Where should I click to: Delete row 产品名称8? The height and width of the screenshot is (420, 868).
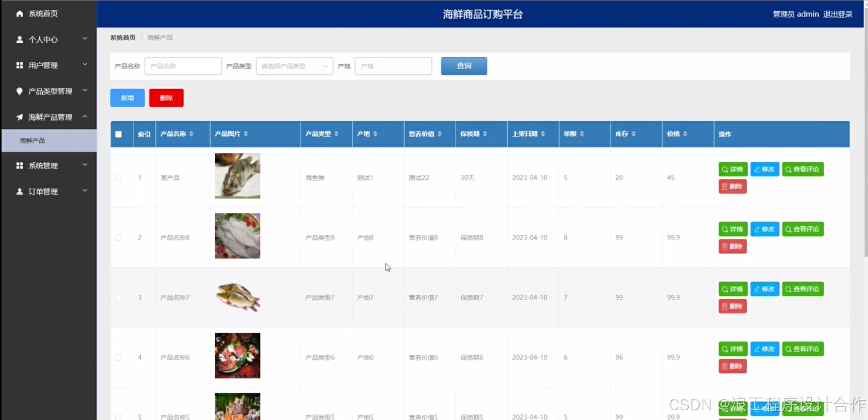pyautogui.click(x=733, y=246)
